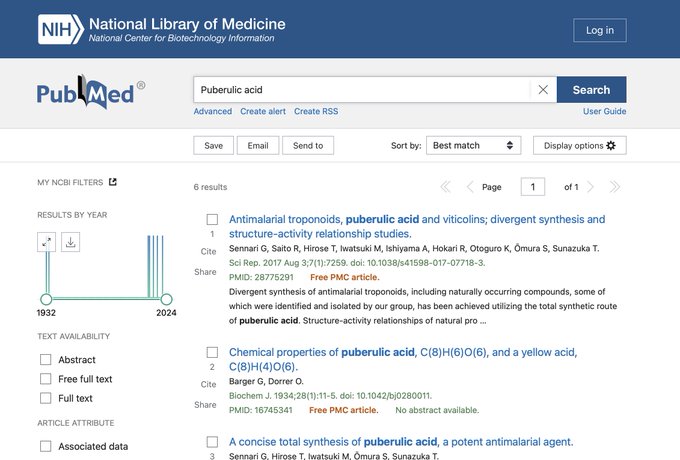
Task: Check the Free full text filter
Action: pyautogui.click(x=46, y=379)
